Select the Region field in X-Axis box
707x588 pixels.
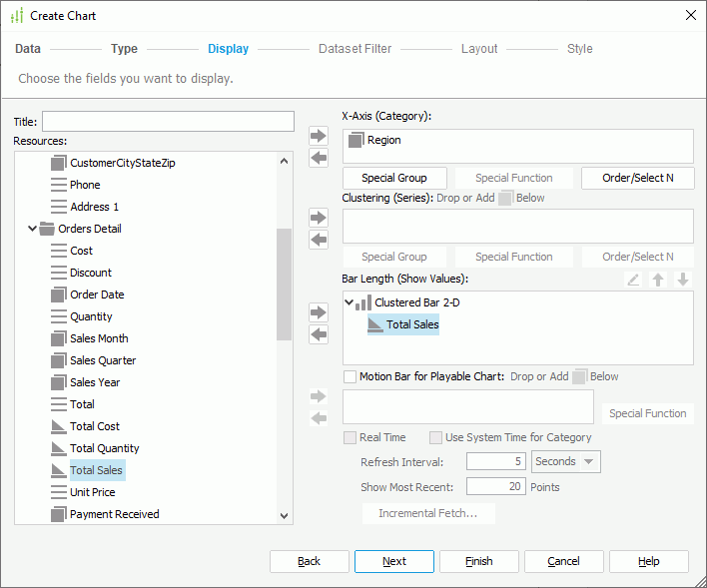[383, 141]
